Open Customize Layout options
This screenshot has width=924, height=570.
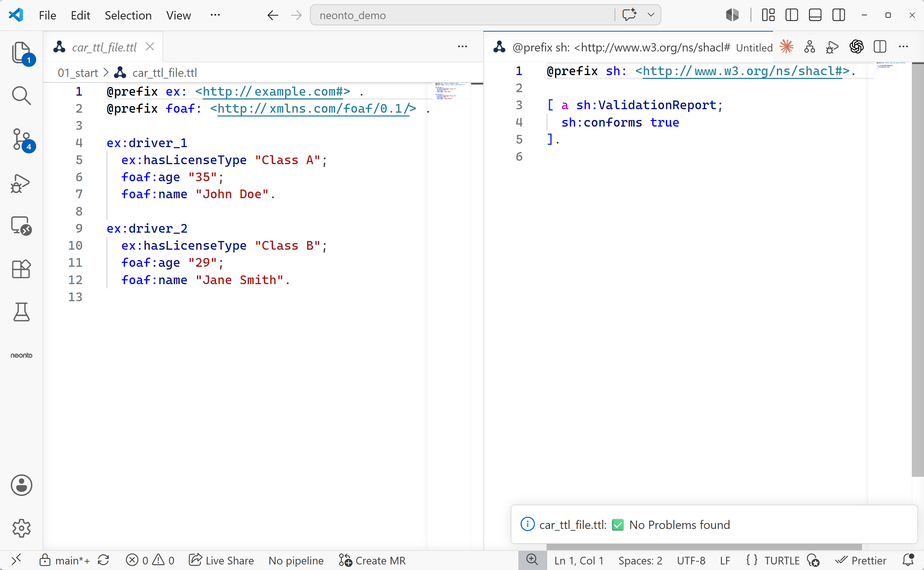pyautogui.click(x=768, y=15)
